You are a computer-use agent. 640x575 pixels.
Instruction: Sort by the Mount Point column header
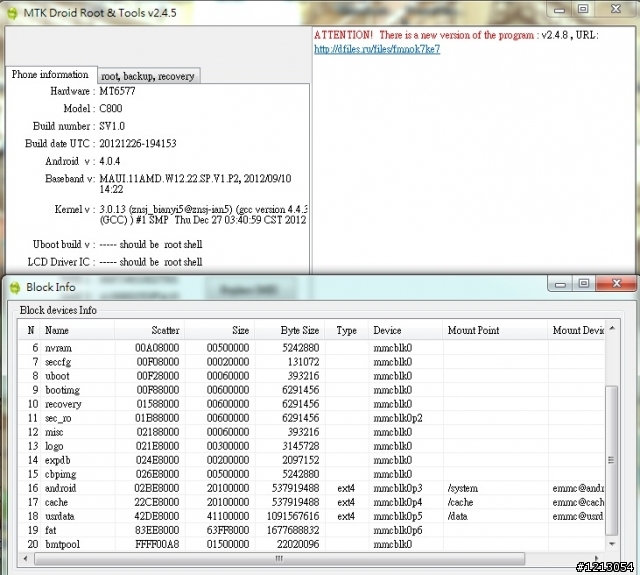495,330
